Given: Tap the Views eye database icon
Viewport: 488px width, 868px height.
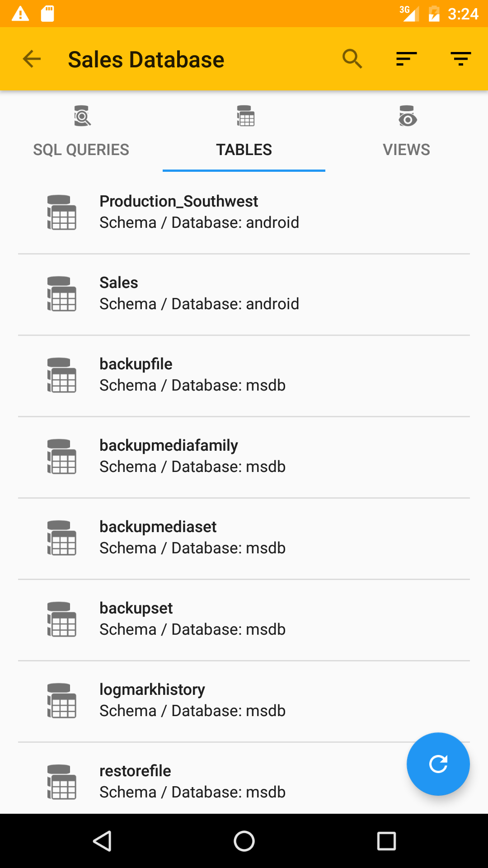Looking at the screenshot, I should pyautogui.click(x=407, y=116).
